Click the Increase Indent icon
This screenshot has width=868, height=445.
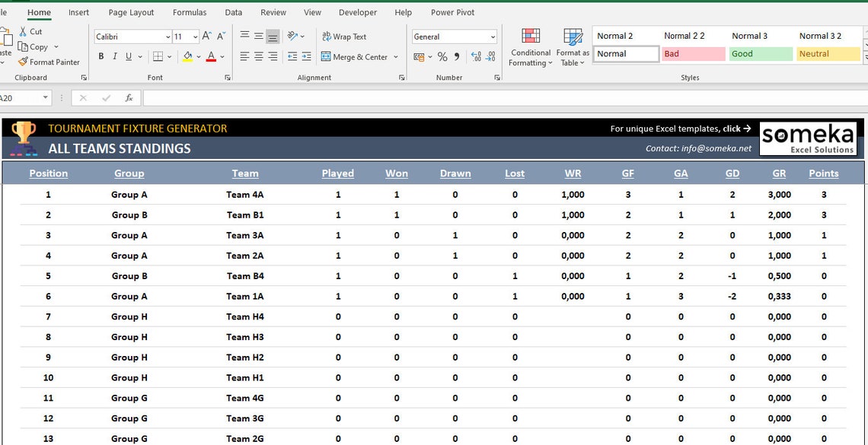(x=305, y=56)
